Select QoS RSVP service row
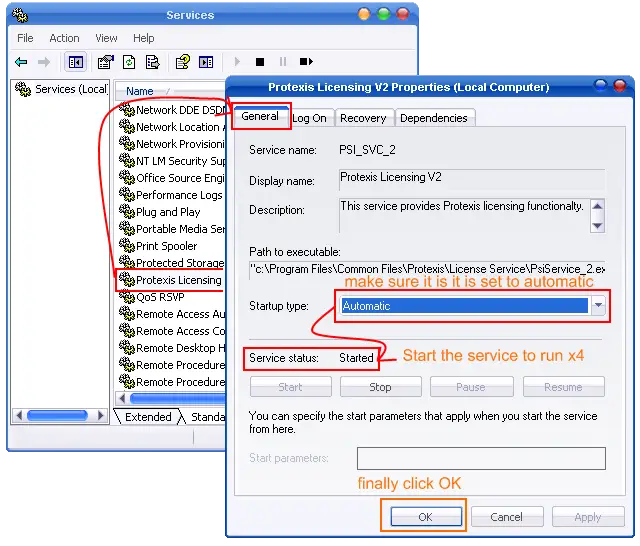 [152, 297]
